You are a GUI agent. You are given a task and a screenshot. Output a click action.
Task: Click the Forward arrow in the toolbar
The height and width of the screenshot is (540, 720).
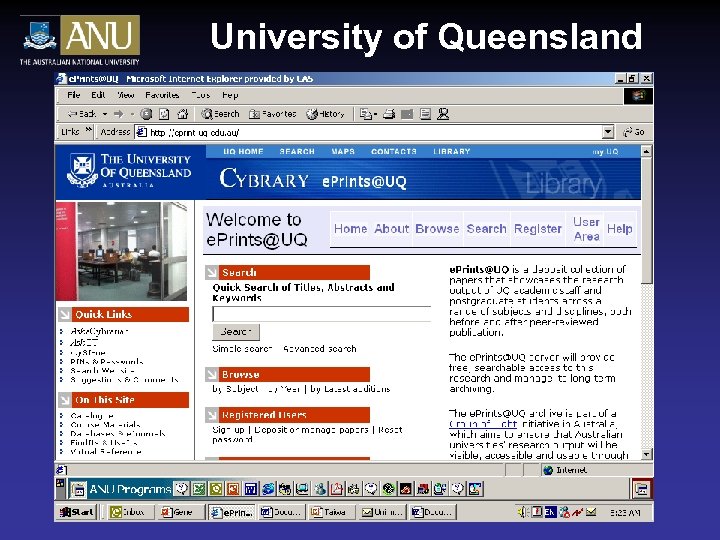pos(118,114)
